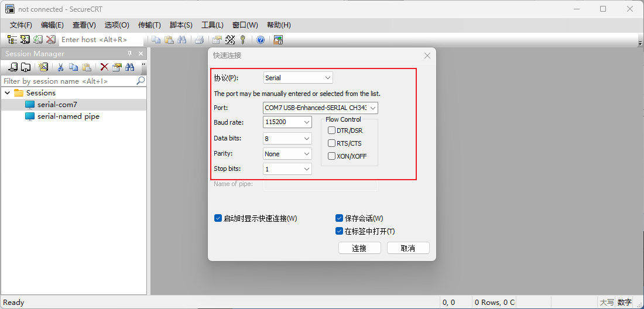The width and height of the screenshot is (644, 309).
Task: Enable DTR/DSR flow control
Action: point(331,131)
